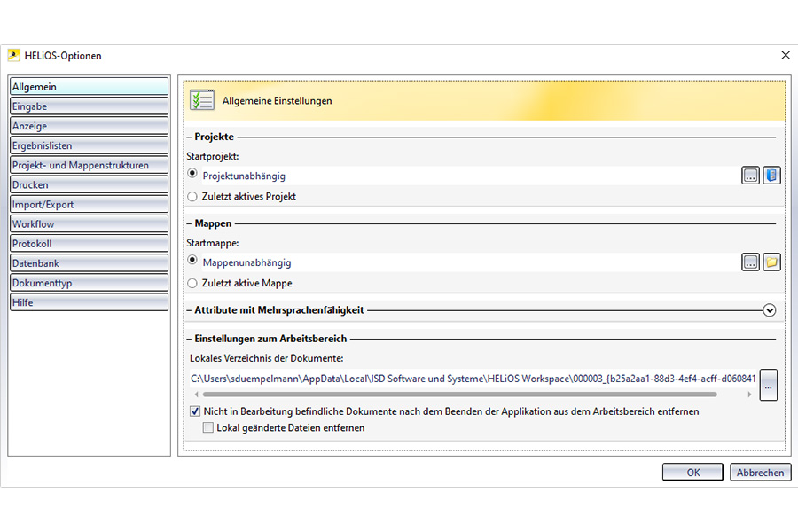The image size is (798, 532).
Task: Click the HELiOS icon in the title bar
Action: (x=14, y=55)
